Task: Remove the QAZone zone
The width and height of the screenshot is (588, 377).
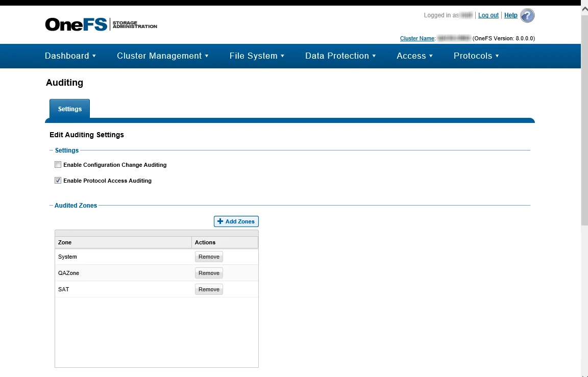Action: (209, 273)
